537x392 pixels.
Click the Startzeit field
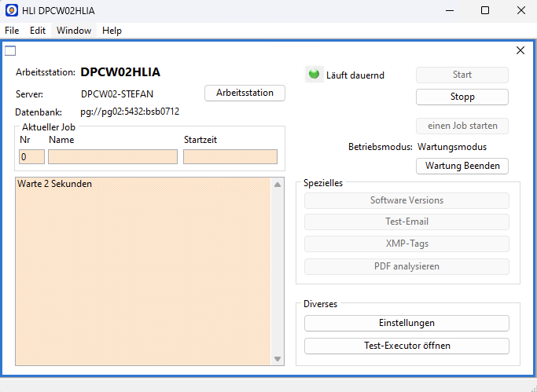[230, 157]
